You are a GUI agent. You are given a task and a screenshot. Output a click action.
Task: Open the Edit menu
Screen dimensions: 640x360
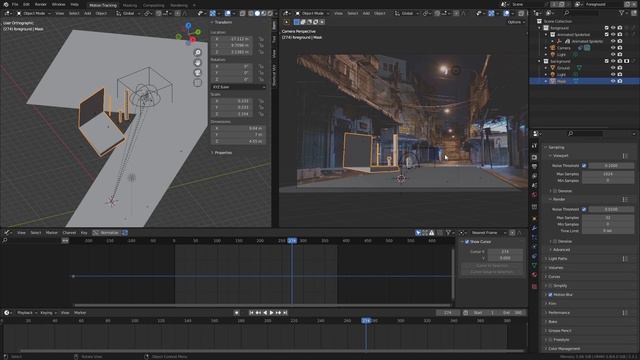tap(27, 4)
